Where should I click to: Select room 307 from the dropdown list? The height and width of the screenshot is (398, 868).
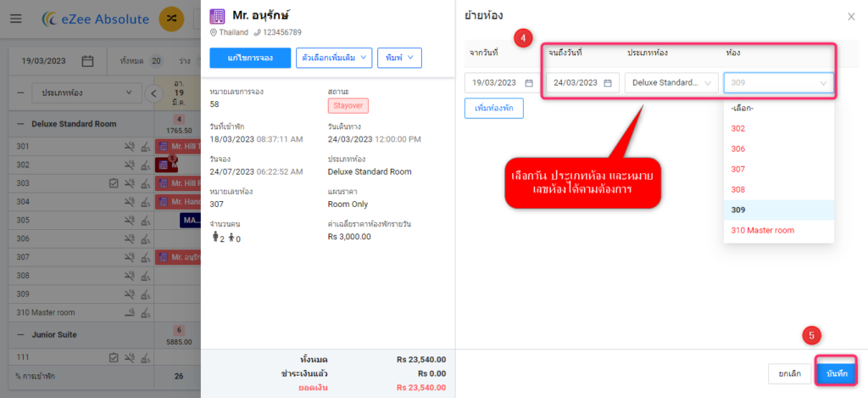click(779, 169)
